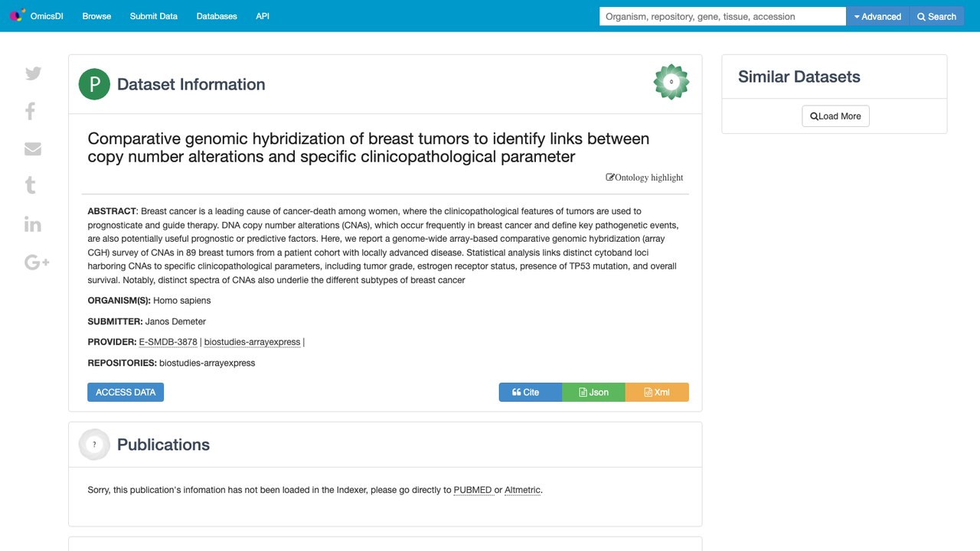Expand the Advanced search dropdown
Screen dimensions: 980x551
click(877, 16)
